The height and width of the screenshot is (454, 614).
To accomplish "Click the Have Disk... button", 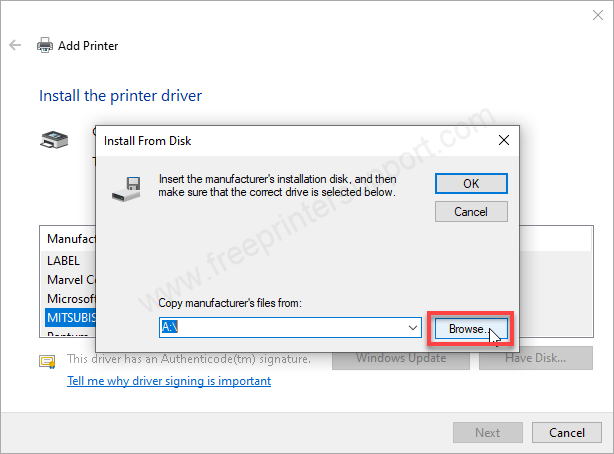I will click(x=536, y=358).
